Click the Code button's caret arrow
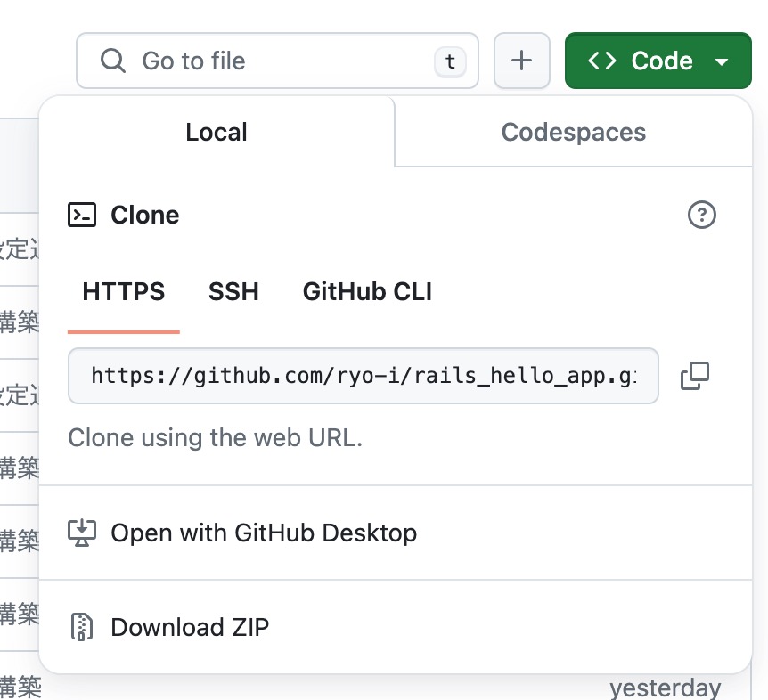 click(x=721, y=62)
